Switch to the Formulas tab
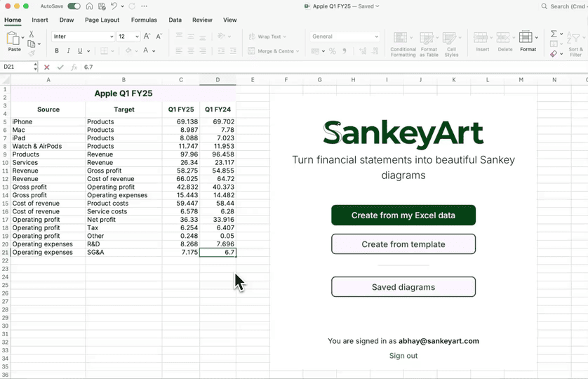The image size is (588, 379). [144, 20]
